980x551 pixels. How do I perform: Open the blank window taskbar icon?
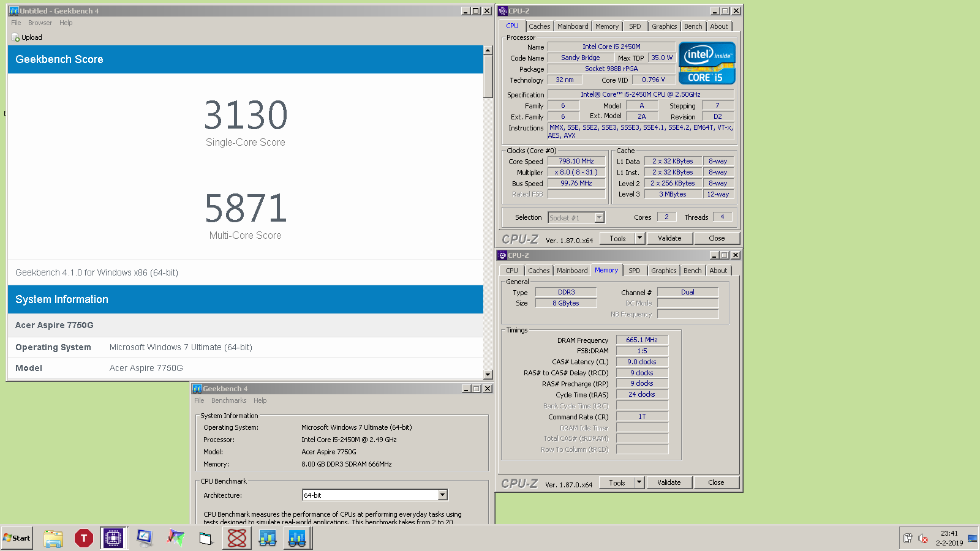pos(206,538)
